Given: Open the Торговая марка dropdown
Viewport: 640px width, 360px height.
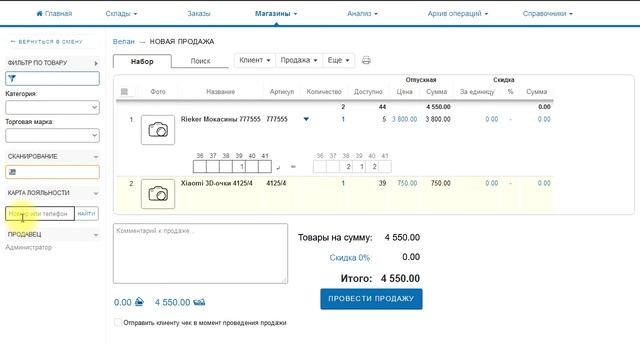Looking at the screenshot, I should pos(52,136).
